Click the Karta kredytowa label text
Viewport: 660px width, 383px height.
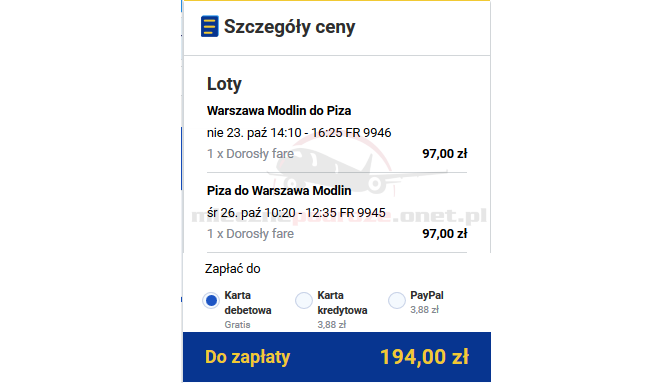coord(342,303)
